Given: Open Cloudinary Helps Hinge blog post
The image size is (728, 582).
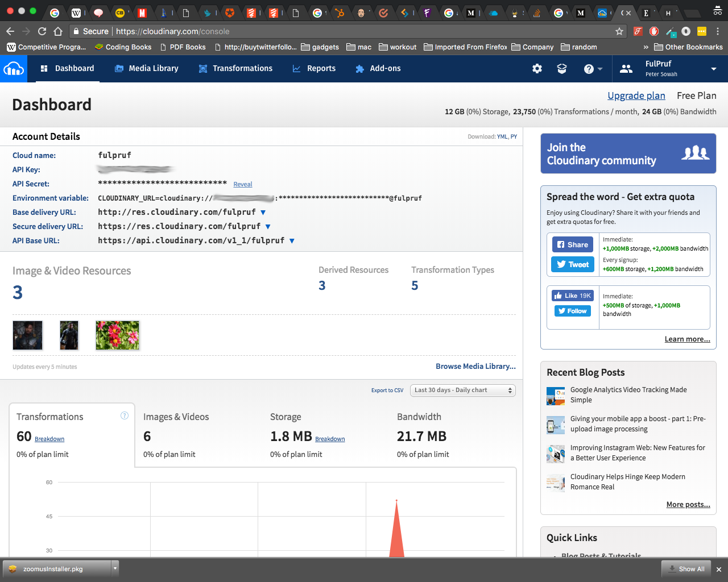Looking at the screenshot, I should (x=628, y=482).
